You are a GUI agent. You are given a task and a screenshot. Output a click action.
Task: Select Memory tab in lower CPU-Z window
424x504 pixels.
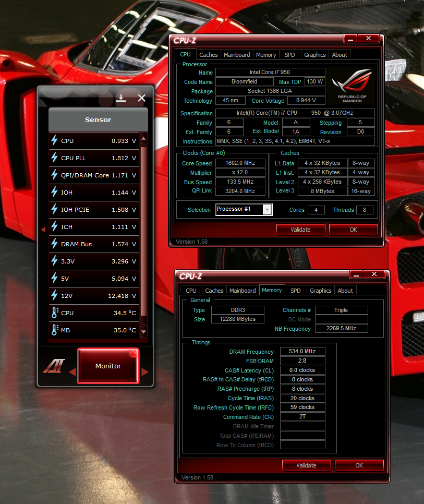272,290
